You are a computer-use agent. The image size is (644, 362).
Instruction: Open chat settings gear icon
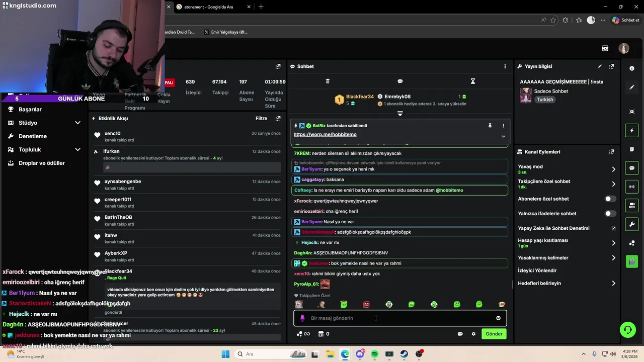tap(473, 334)
